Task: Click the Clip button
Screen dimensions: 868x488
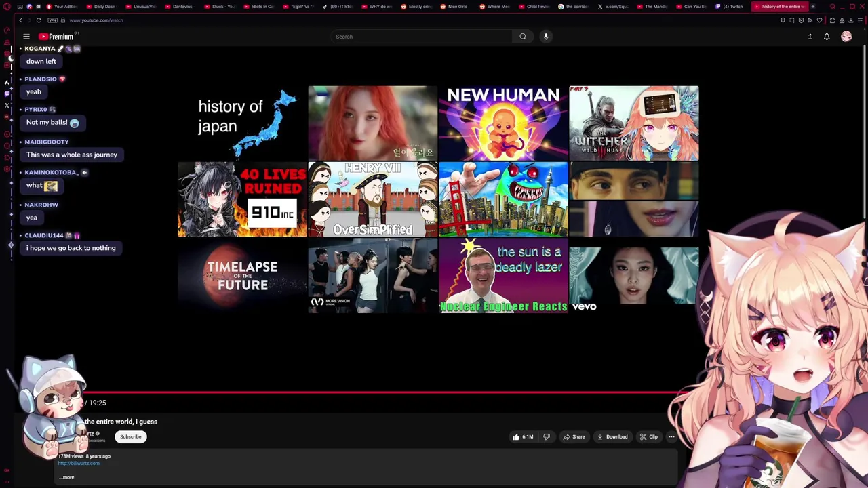Action: [649, 437]
